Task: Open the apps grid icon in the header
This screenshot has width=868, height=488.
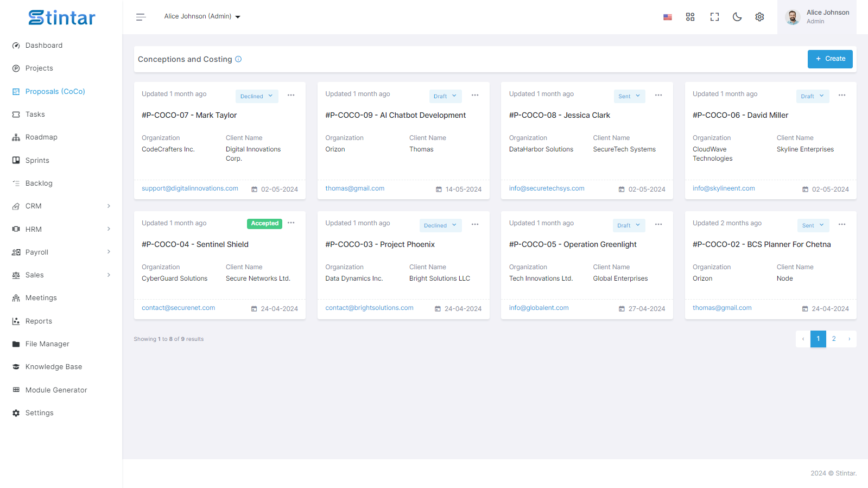Action: [690, 17]
